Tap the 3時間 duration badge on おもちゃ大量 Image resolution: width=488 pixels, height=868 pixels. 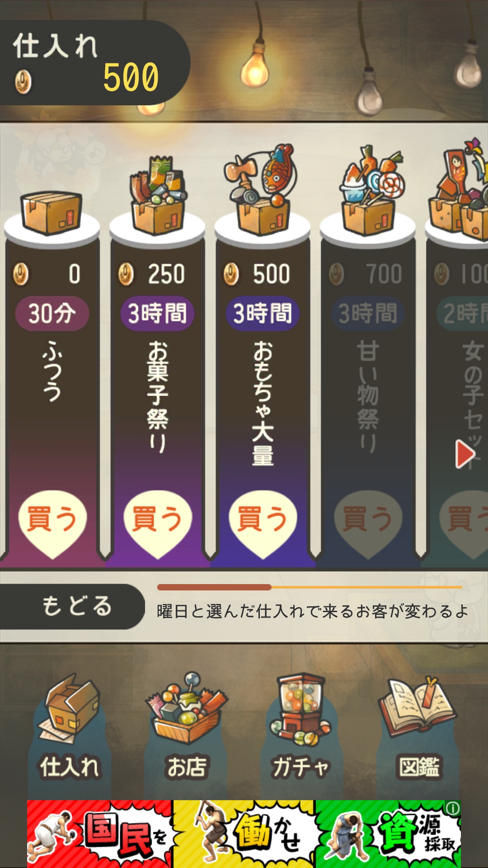point(263,313)
